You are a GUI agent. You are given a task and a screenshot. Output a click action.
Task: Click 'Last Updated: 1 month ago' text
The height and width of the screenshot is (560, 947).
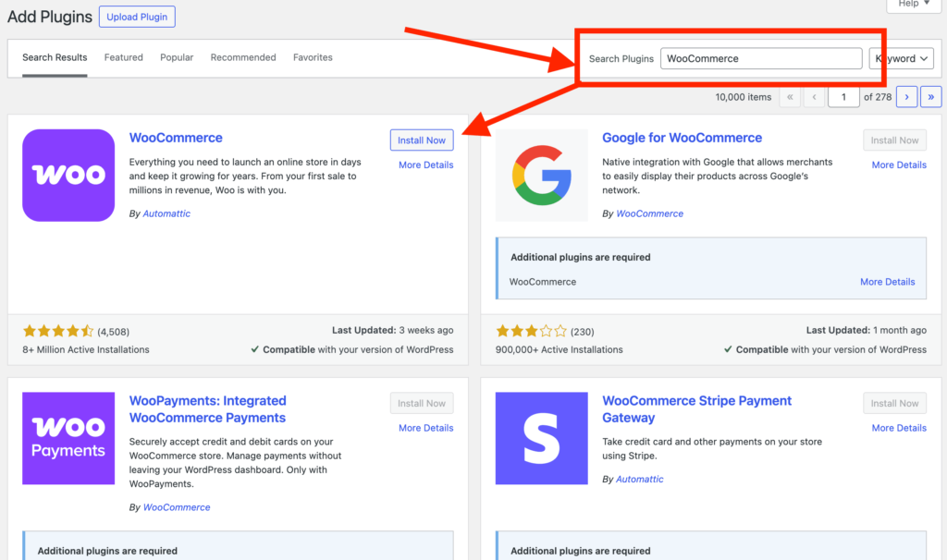[x=866, y=330]
